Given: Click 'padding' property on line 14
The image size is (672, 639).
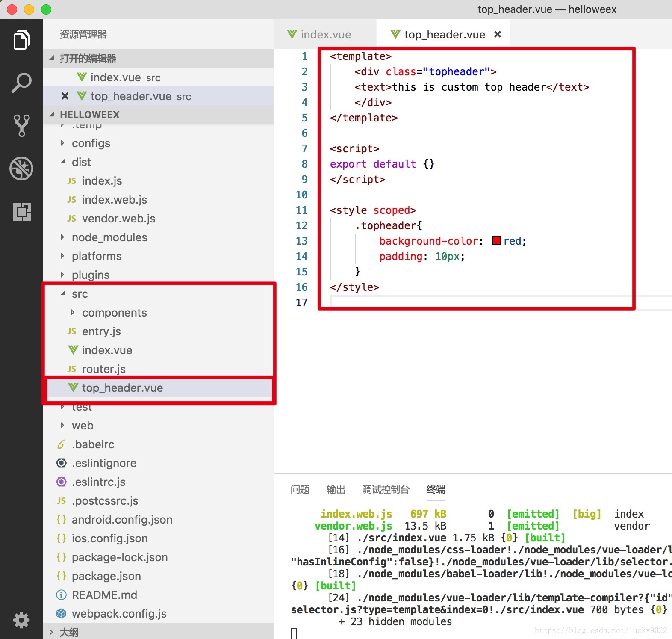Looking at the screenshot, I should (401, 256).
